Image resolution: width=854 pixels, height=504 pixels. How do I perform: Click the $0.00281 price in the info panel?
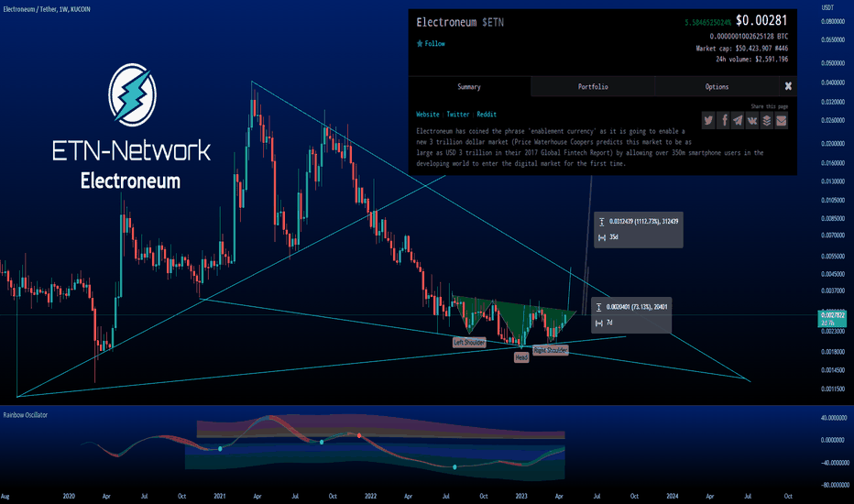click(761, 21)
